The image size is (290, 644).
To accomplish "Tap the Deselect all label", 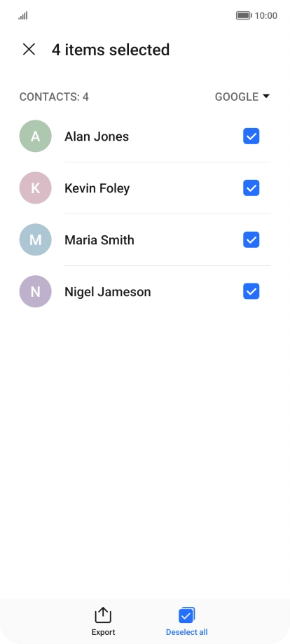I will point(186,632).
